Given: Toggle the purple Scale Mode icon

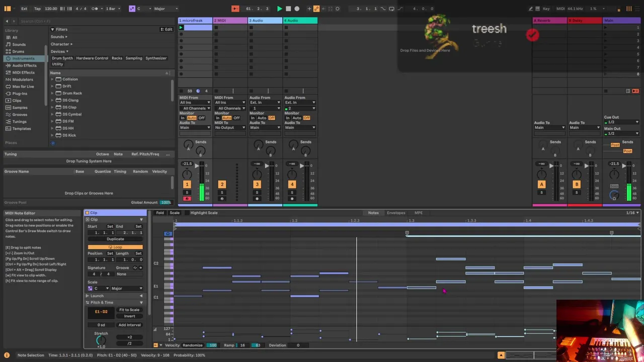Looking at the screenshot, I should (132, 9).
